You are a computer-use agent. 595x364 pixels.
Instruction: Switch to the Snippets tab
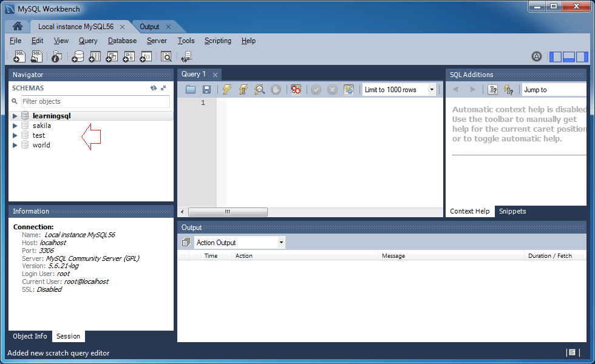pyautogui.click(x=512, y=211)
